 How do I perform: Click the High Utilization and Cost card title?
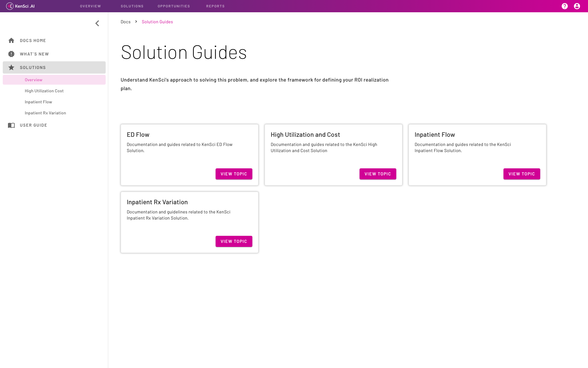305,135
